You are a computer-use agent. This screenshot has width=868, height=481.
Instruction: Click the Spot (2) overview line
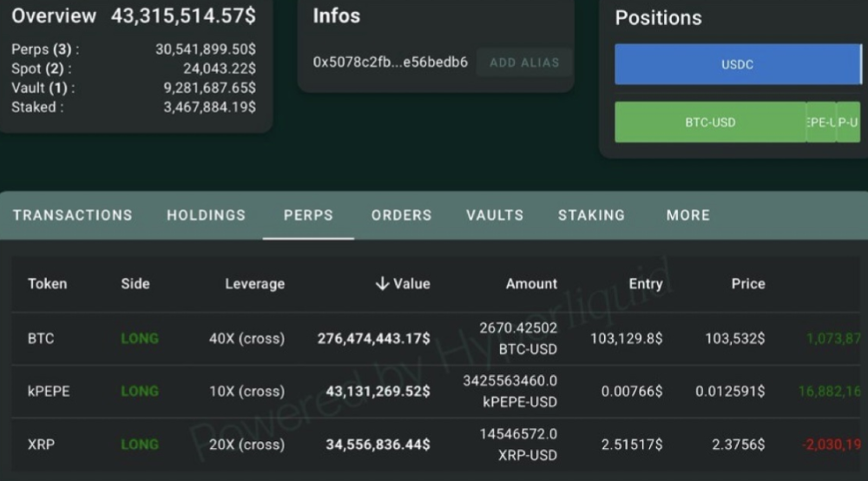(x=134, y=69)
